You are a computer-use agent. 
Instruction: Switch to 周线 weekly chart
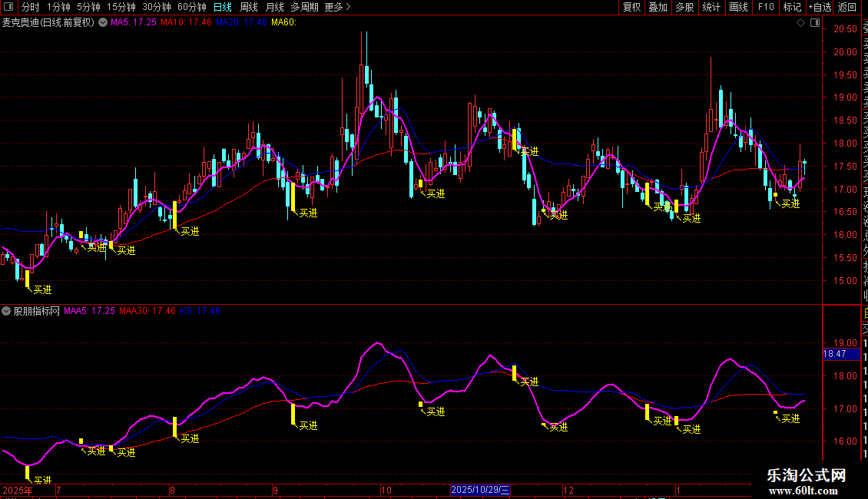coord(249,7)
